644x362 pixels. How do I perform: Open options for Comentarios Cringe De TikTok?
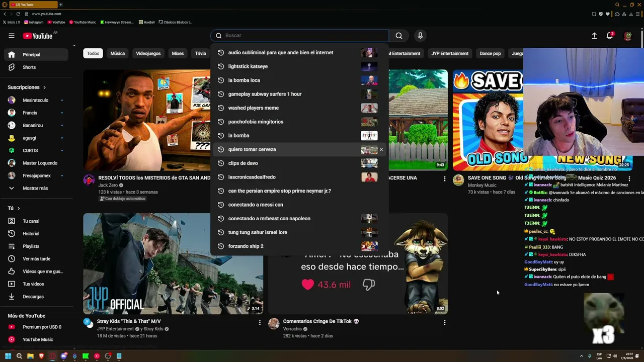tap(444, 322)
